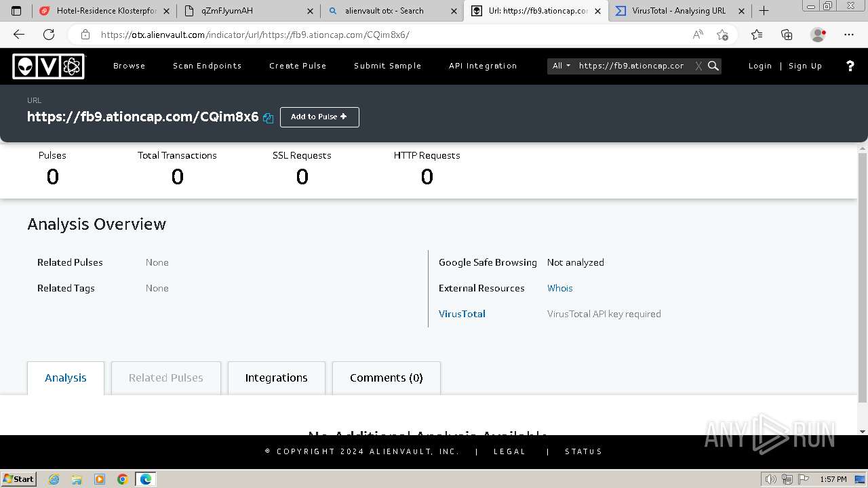Open Submit Sample

387,66
